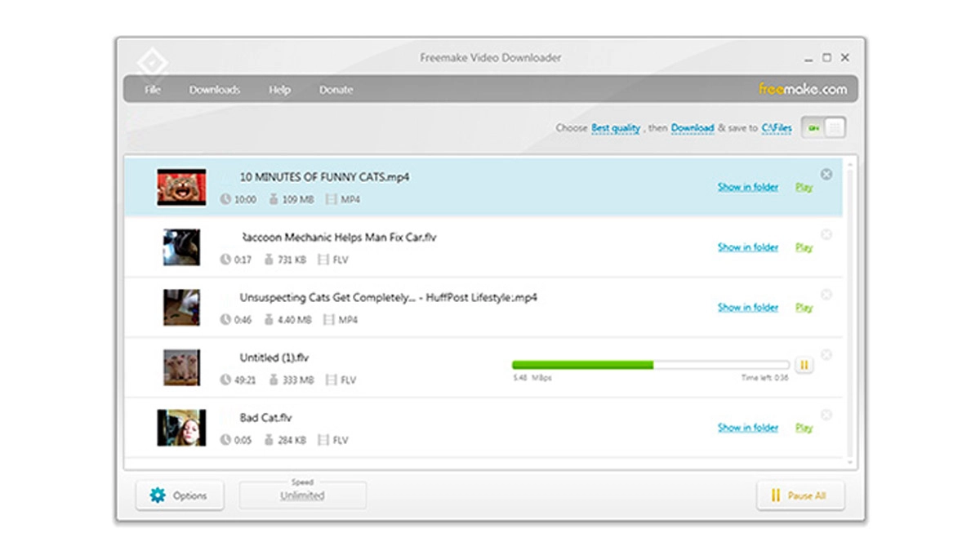
Task: Show Raccoon Mechanic video in folder
Action: coord(747,247)
